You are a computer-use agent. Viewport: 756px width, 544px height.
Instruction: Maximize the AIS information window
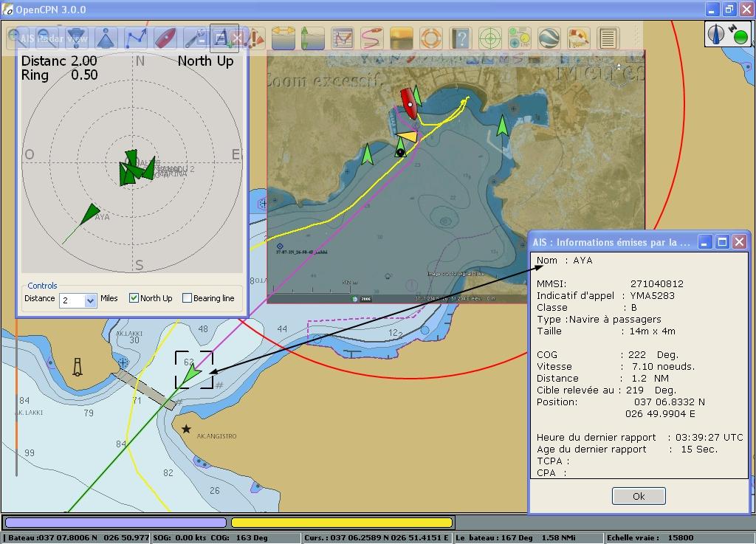[722, 242]
